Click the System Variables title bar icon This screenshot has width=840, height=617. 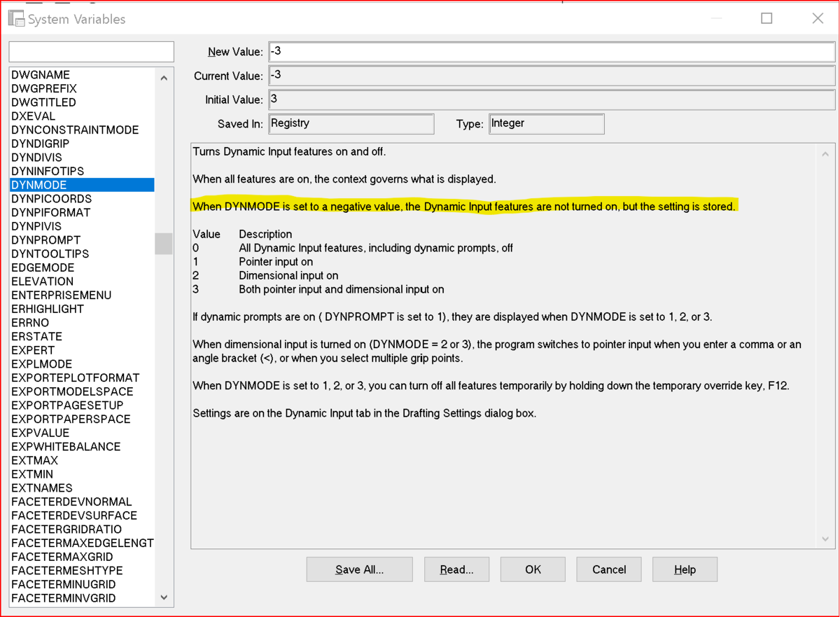[16, 19]
